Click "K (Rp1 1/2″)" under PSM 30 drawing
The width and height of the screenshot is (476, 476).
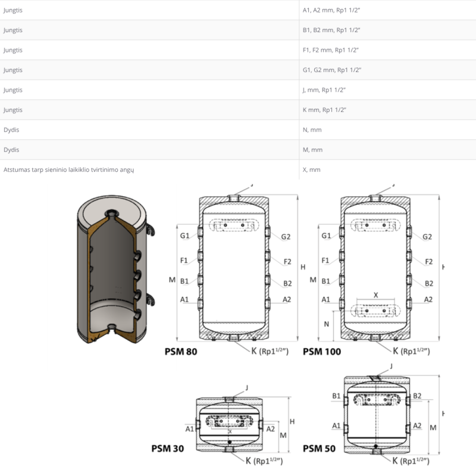pos(264,461)
